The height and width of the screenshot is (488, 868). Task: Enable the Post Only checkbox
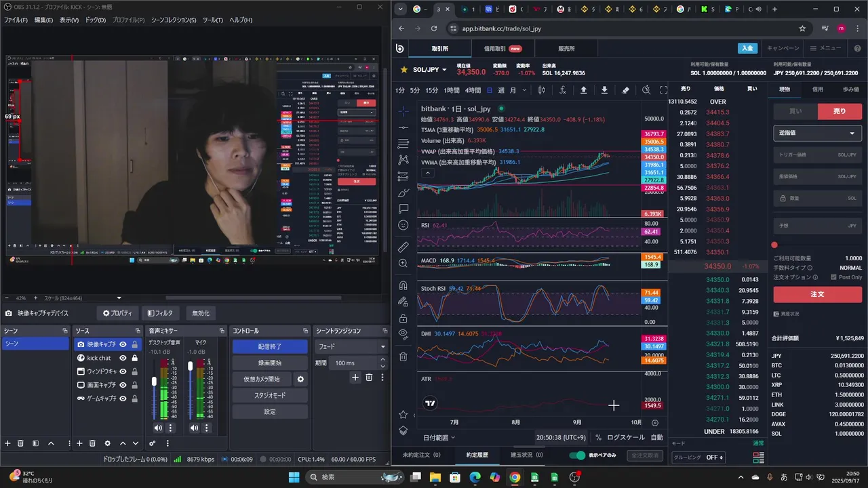pyautogui.click(x=834, y=277)
